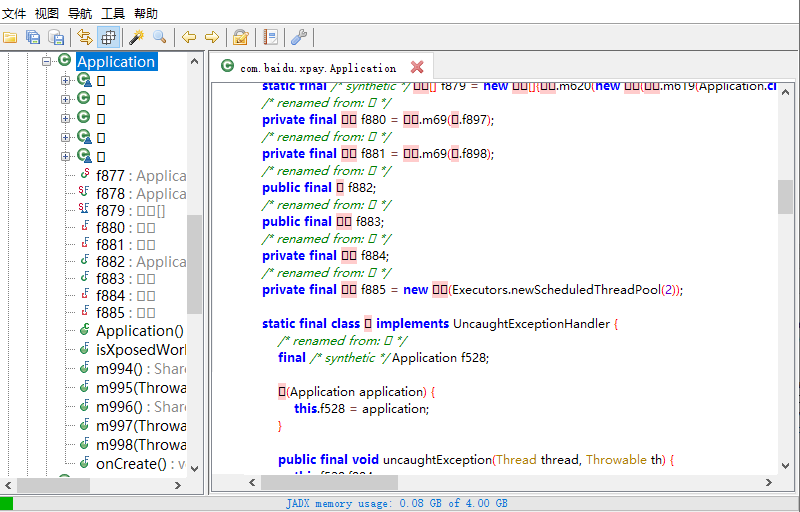
Task: Navigate forward with the right arrow icon
Action: (212, 37)
